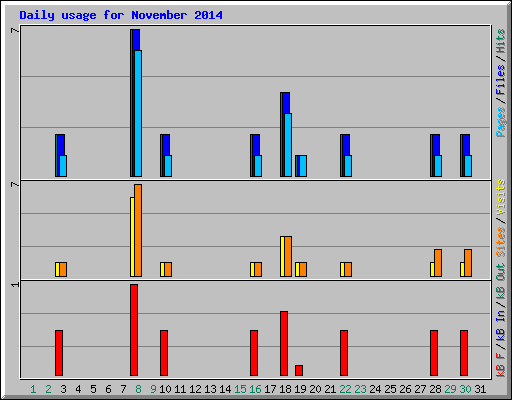This screenshot has height=400, width=512.
Task: Click the 'kB In' legend label
Action: pos(501,325)
